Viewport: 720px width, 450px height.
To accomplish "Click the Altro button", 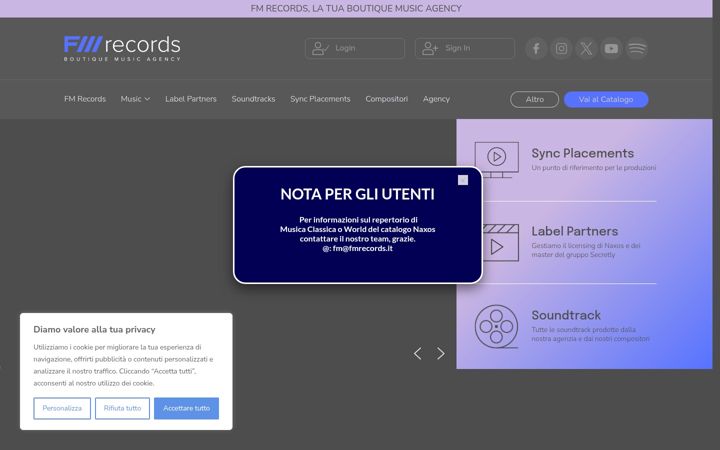I will [534, 99].
